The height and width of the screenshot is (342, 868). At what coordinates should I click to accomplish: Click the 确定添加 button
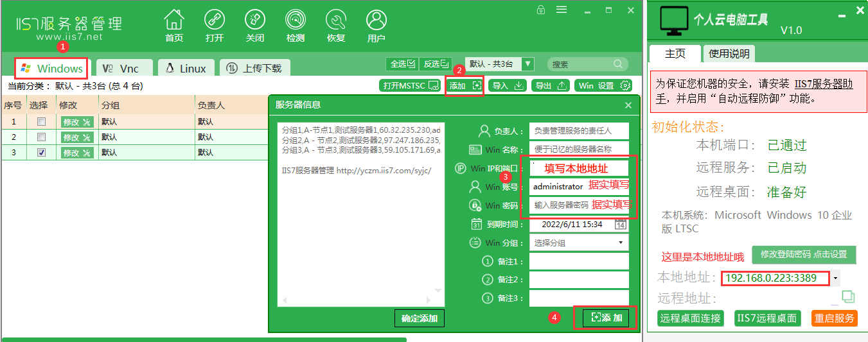pyautogui.click(x=419, y=318)
